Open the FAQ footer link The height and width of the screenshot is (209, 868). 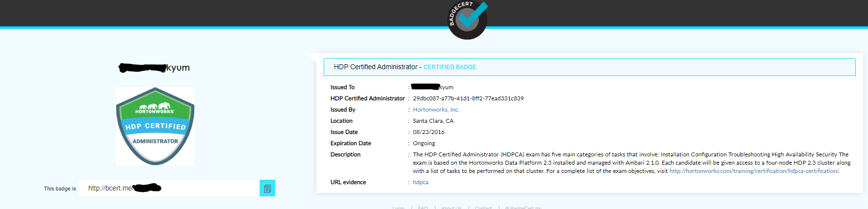(423, 207)
